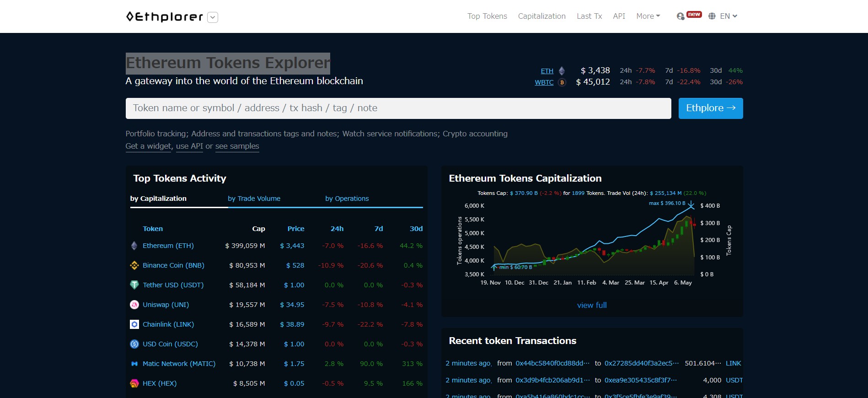
Task: Open Last Tx page
Action: click(x=589, y=16)
